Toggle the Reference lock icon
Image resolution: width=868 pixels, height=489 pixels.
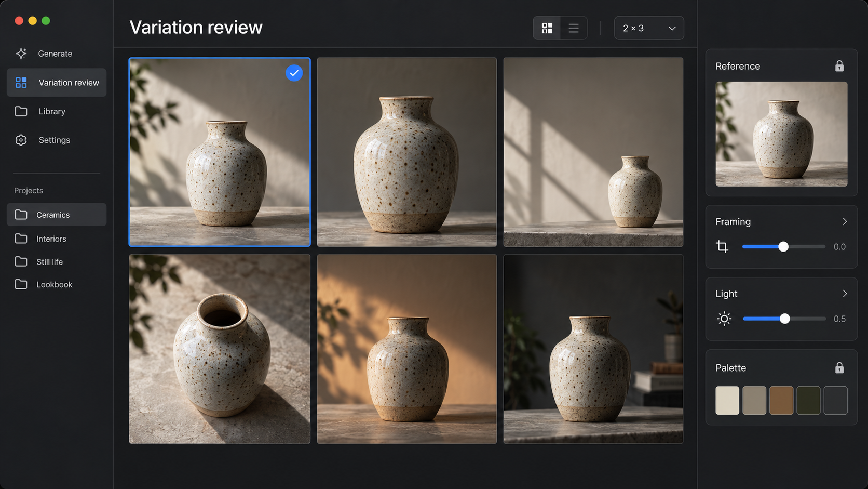839,66
